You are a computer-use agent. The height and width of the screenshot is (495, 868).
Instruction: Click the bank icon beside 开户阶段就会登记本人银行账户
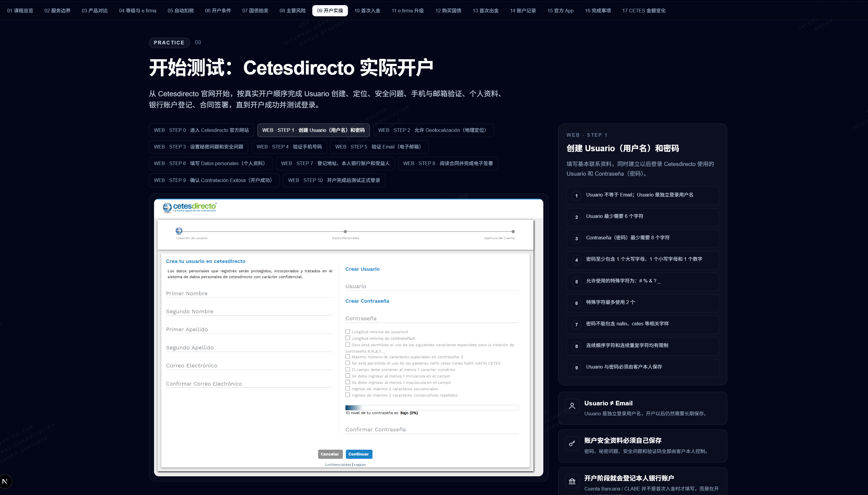pos(572,481)
